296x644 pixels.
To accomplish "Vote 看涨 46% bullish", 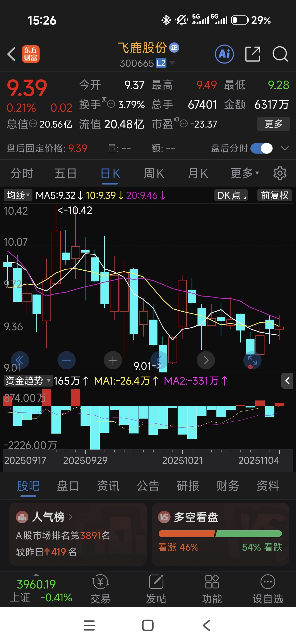I will pos(178,547).
